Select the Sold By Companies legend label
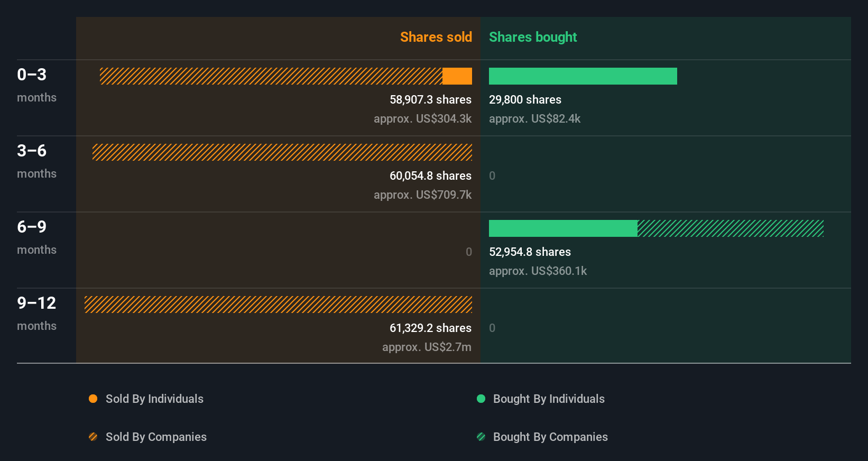 coord(156,437)
